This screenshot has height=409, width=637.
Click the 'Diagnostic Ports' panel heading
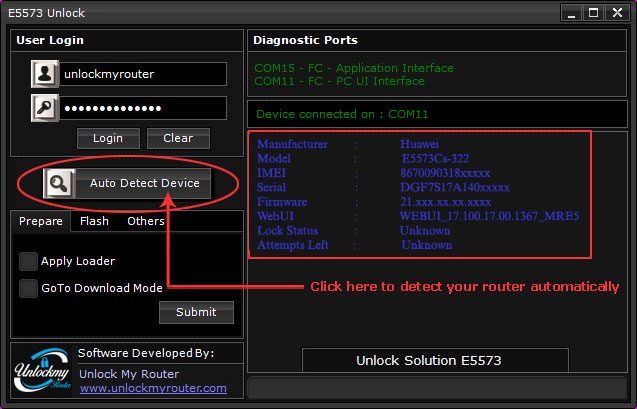[305, 40]
